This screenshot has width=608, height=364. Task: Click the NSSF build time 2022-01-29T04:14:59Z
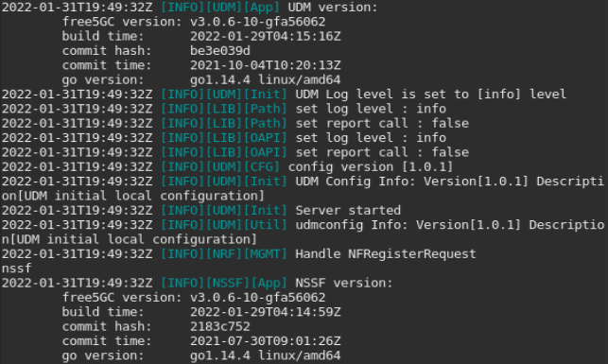pos(265,312)
